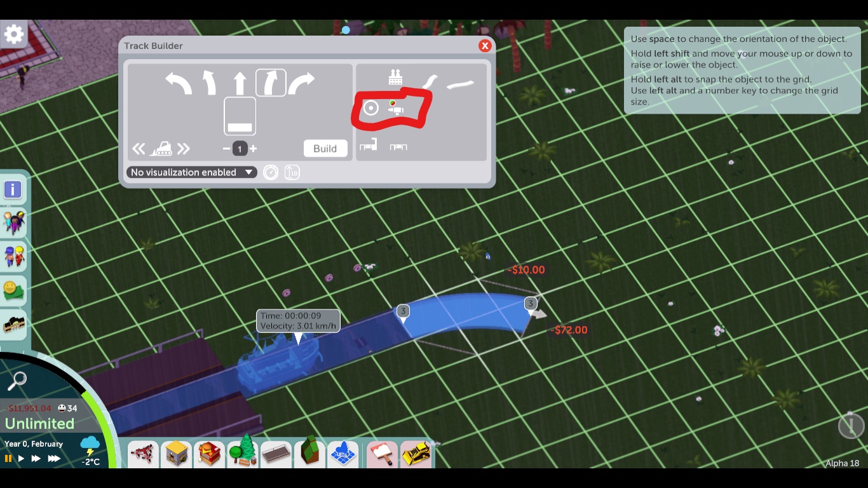Image resolution: width=868 pixels, height=488 pixels.
Task: Click the Build button
Action: click(x=325, y=149)
